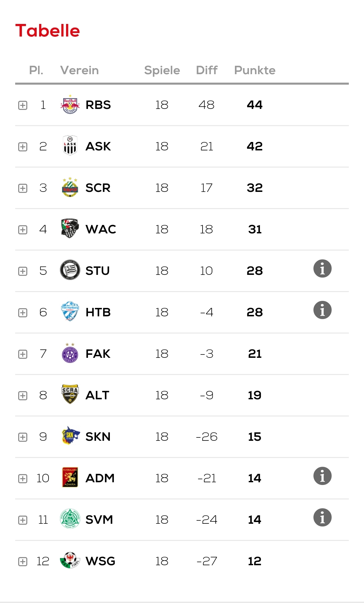The image size is (364, 603).
Task: Open the SCR team name link
Action: [98, 188]
